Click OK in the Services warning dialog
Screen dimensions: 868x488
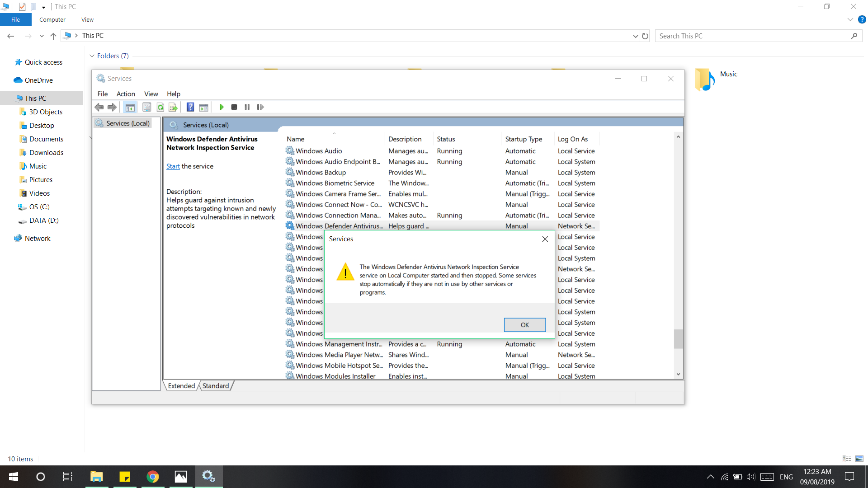[x=525, y=325]
